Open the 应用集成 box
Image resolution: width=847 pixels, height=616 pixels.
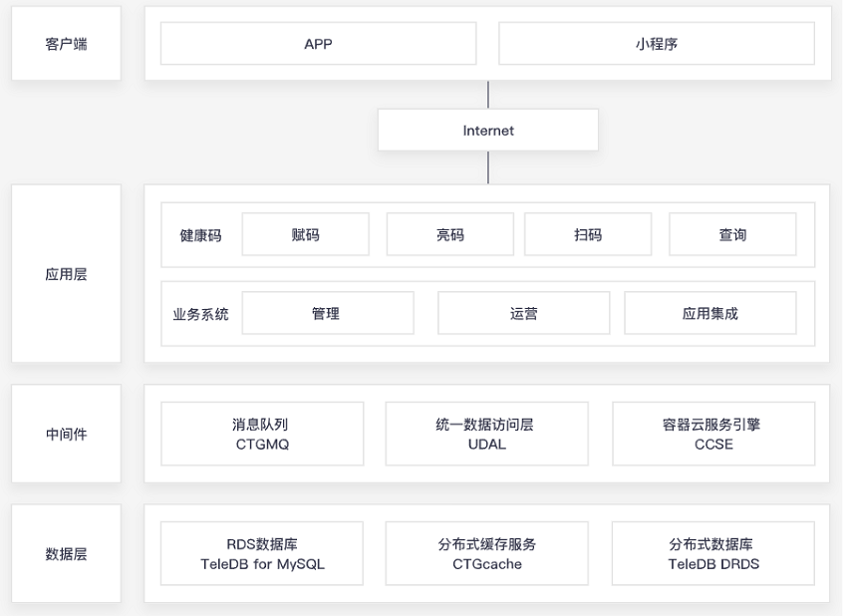point(709,313)
